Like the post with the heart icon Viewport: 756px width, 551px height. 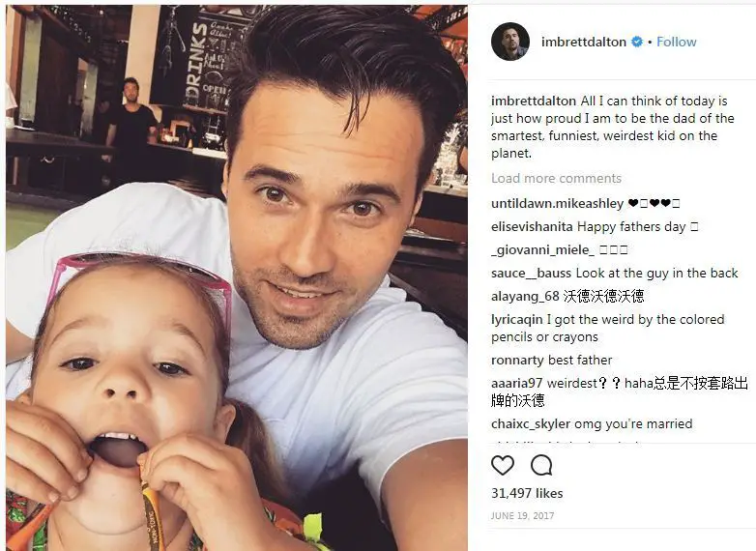tap(503, 465)
